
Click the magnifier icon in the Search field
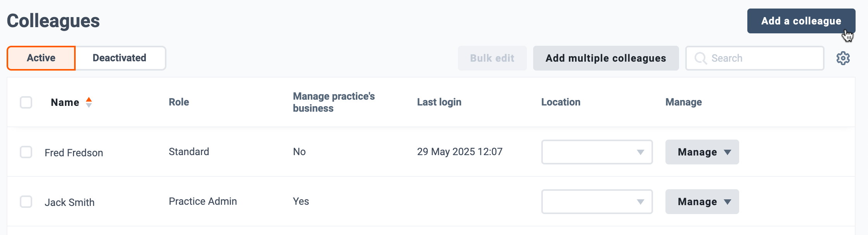[700, 58]
